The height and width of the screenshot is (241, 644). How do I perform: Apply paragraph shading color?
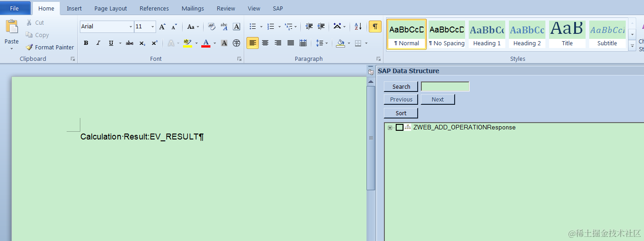[x=340, y=43]
